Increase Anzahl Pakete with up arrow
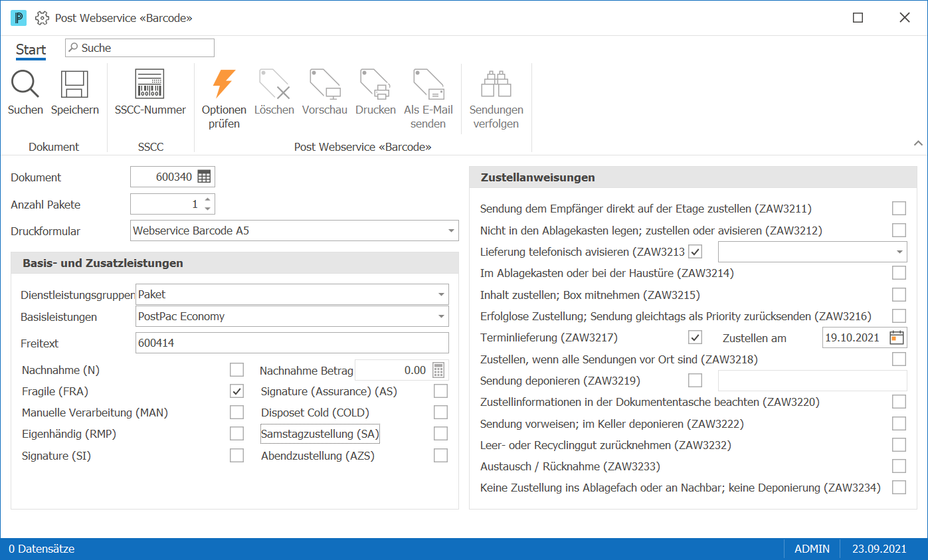 point(208,199)
